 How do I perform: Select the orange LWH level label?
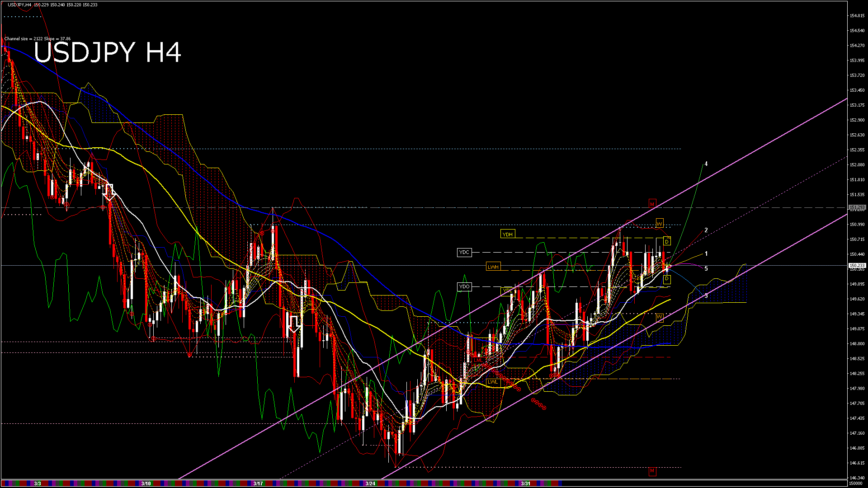(x=493, y=267)
